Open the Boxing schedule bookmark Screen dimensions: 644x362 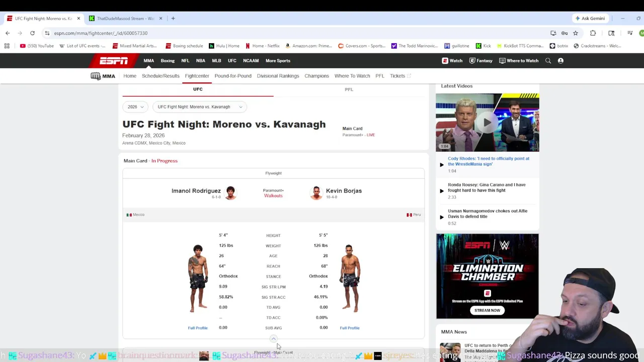click(x=184, y=46)
